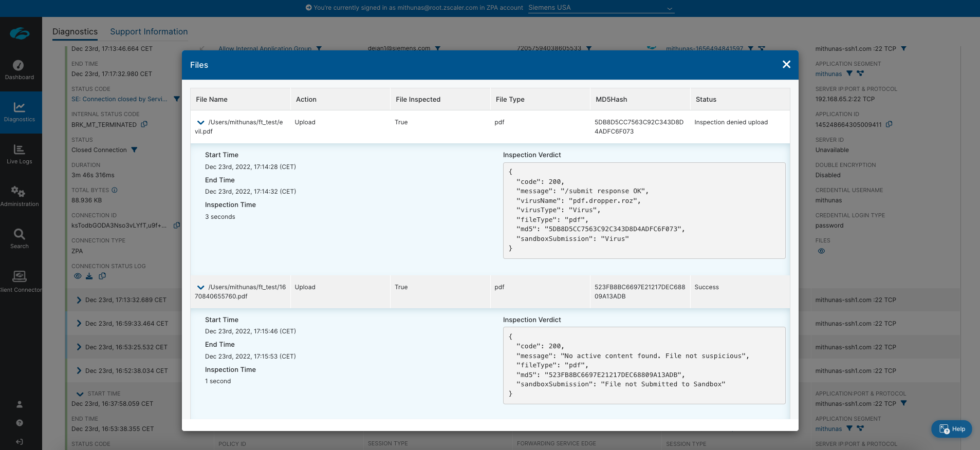Image resolution: width=980 pixels, height=450 pixels.
Task: View files using the Files eye icon
Action: 821,251
